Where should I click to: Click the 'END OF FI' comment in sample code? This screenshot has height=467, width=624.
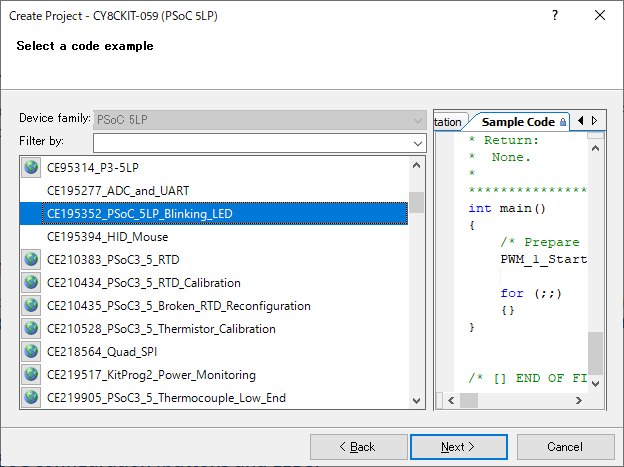click(x=528, y=378)
